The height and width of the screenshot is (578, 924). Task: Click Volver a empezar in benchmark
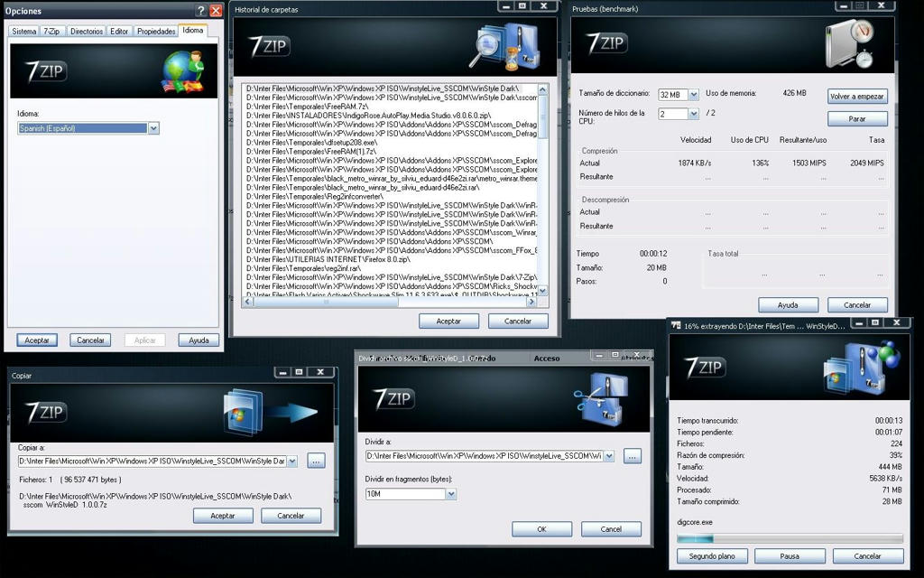[x=857, y=96]
